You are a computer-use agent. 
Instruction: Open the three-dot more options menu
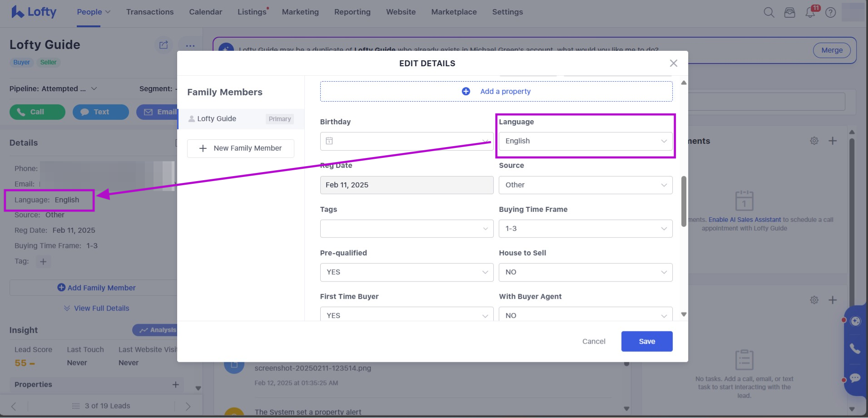tap(190, 45)
